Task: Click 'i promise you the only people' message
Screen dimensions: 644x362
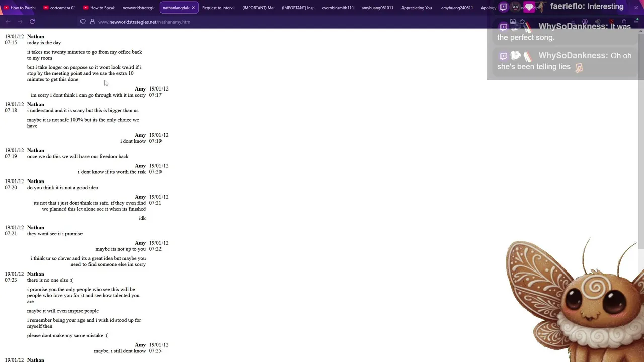Action: pos(83,295)
